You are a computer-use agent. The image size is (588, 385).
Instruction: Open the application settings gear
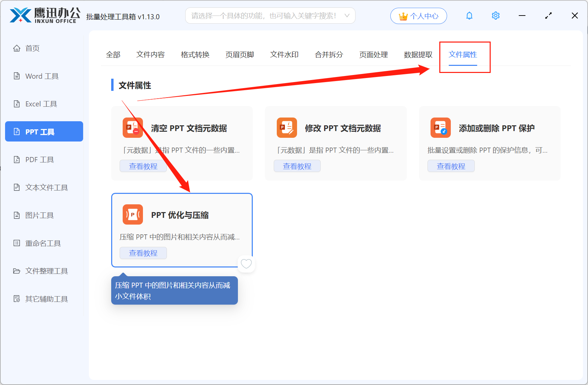(495, 16)
